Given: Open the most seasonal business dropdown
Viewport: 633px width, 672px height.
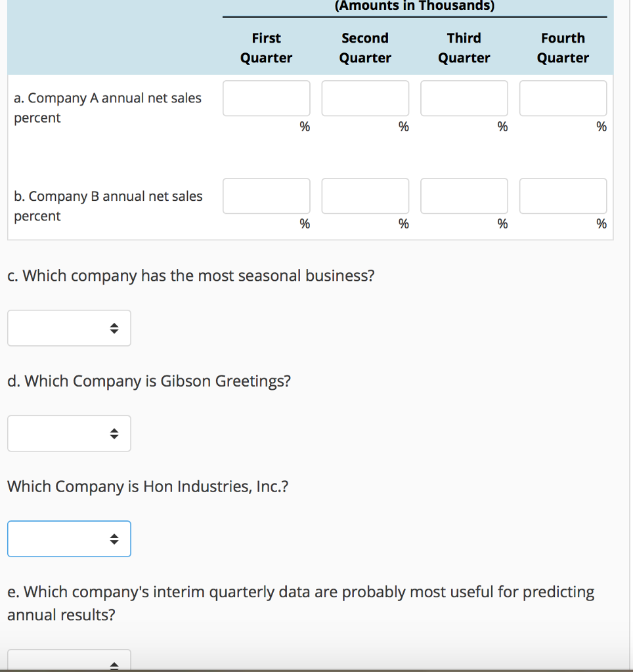Looking at the screenshot, I should coord(69,328).
